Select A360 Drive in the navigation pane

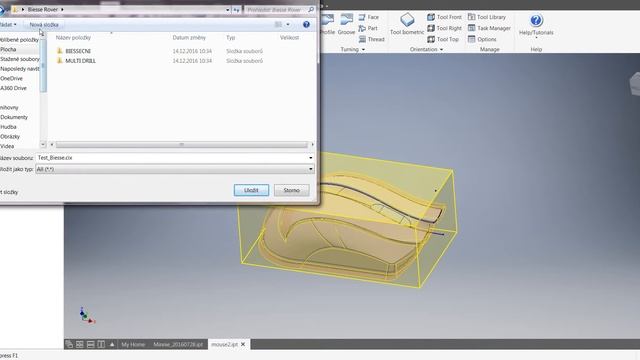click(x=13, y=88)
